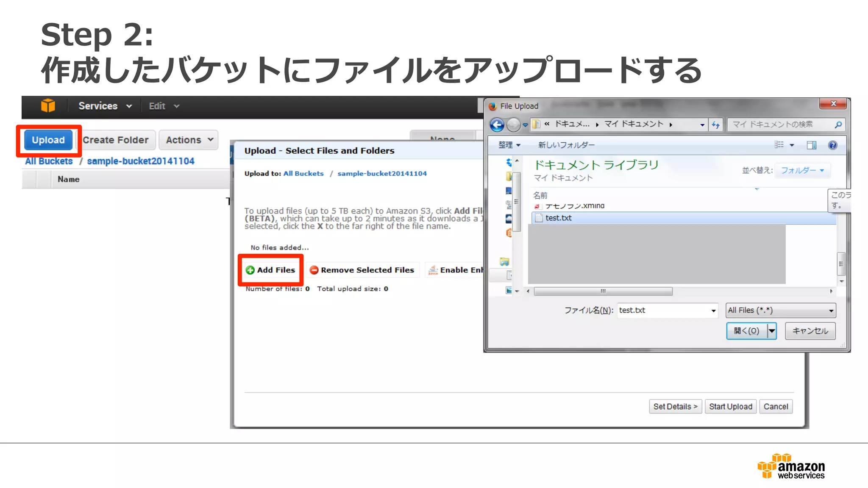Screen dimensions: 868x488
Task: Click the test.txt text file icon
Action: tap(539, 218)
